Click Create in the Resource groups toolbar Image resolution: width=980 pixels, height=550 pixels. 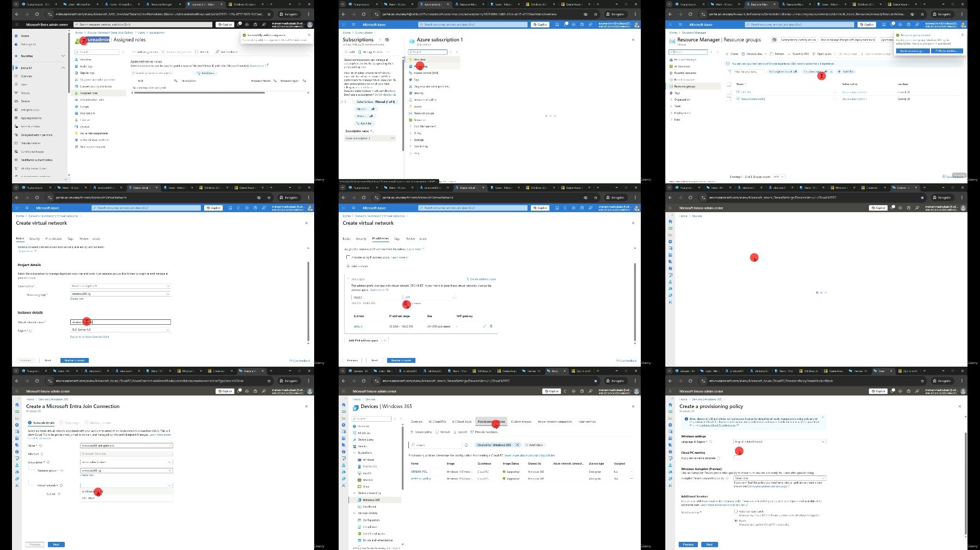732,54
